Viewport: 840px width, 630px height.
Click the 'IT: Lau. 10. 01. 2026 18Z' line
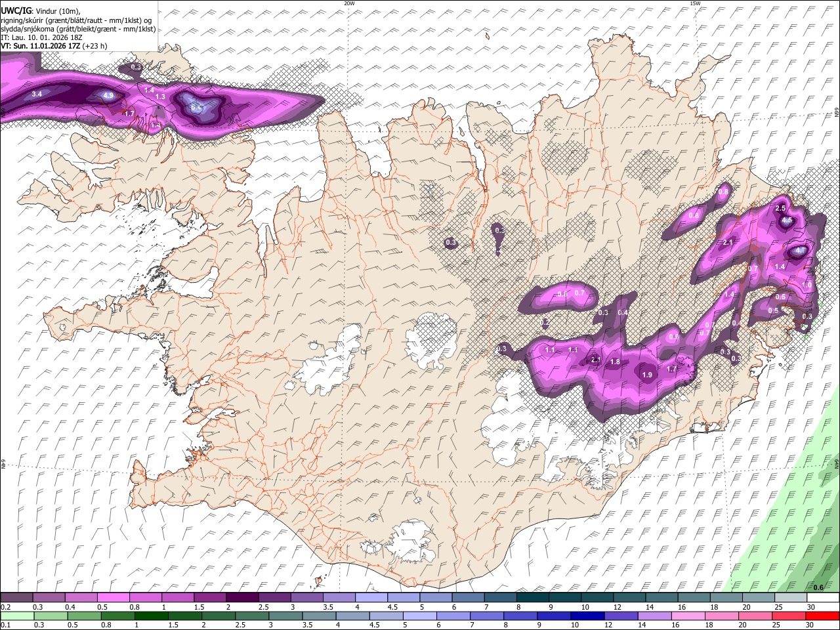click(x=41, y=37)
